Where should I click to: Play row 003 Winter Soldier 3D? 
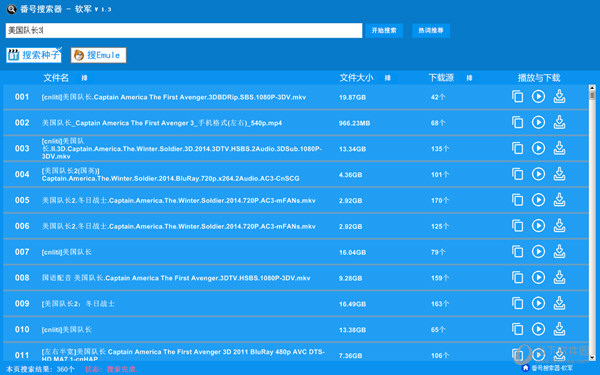pyautogui.click(x=538, y=148)
